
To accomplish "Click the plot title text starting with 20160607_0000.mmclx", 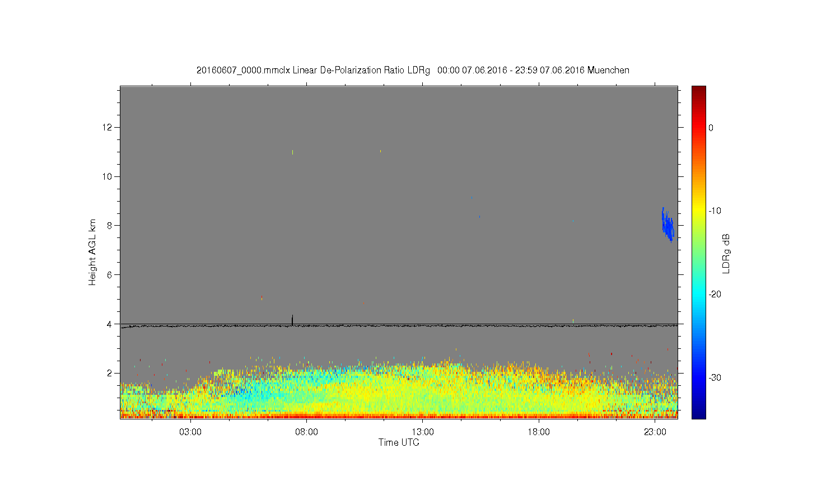I will tap(413, 71).
